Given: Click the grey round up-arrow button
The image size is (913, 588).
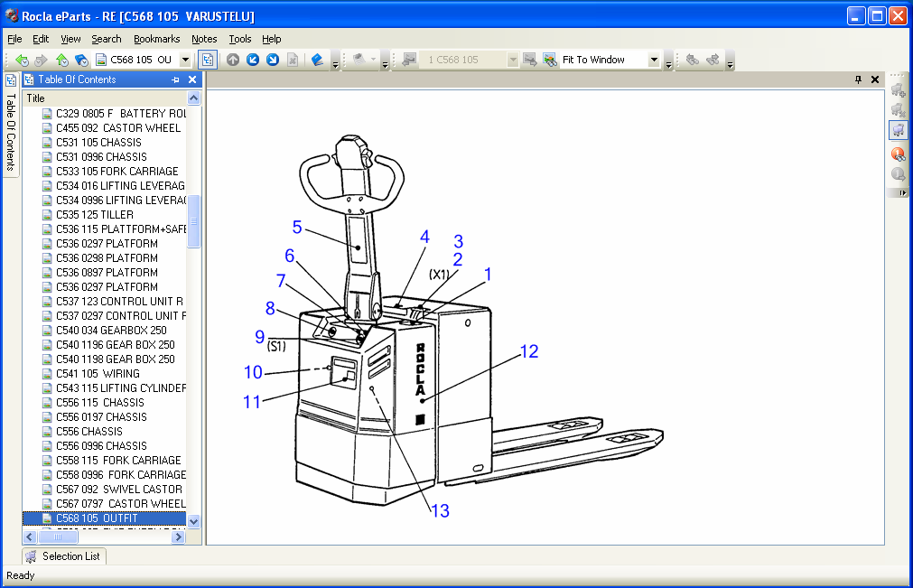Looking at the screenshot, I should tap(233, 60).
